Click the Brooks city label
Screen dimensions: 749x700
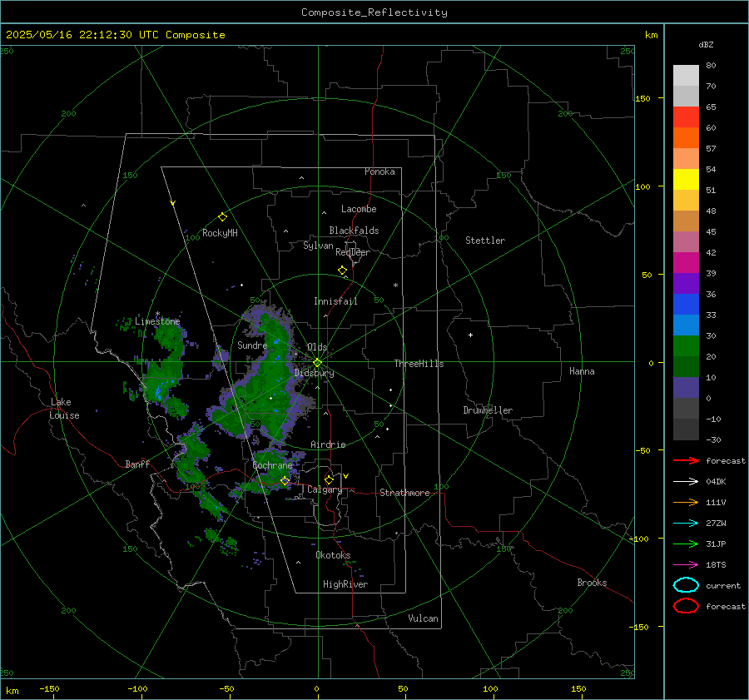point(592,583)
